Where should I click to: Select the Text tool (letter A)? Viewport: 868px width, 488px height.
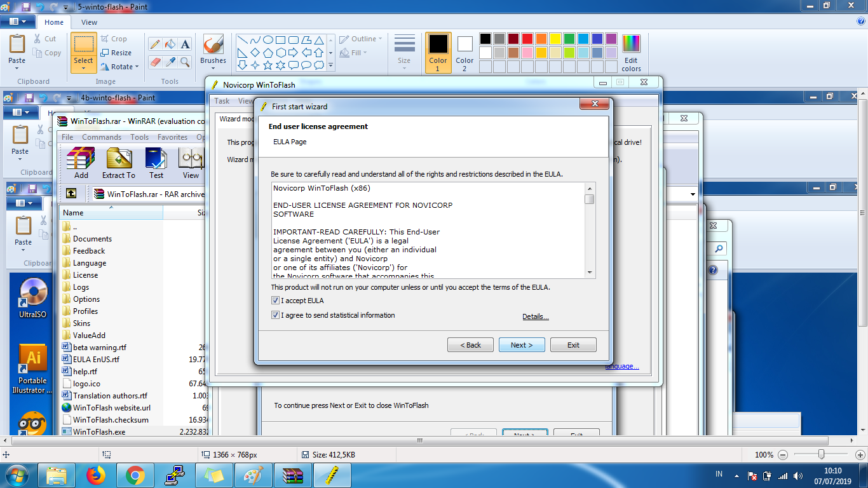pyautogui.click(x=185, y=44)
